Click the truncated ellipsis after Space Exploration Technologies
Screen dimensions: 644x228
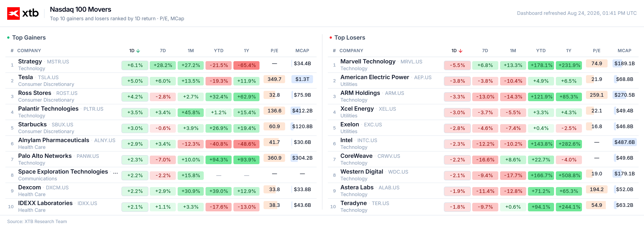point(115,172)
